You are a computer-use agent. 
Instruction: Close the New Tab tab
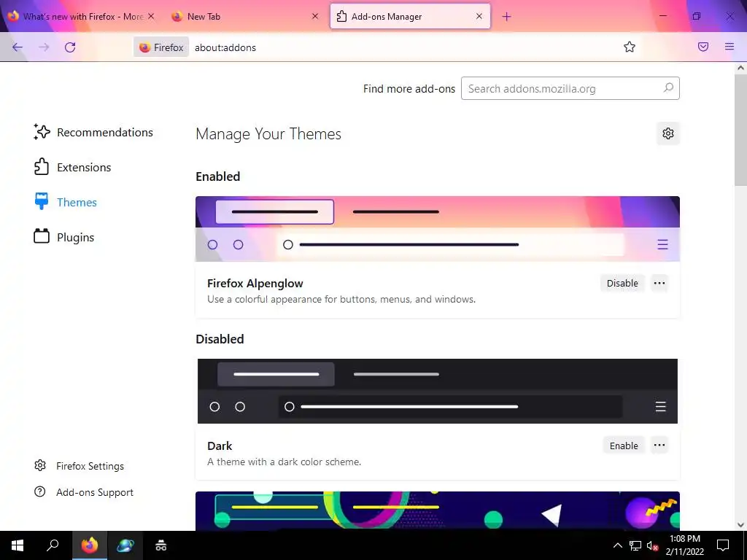point(315,16)
